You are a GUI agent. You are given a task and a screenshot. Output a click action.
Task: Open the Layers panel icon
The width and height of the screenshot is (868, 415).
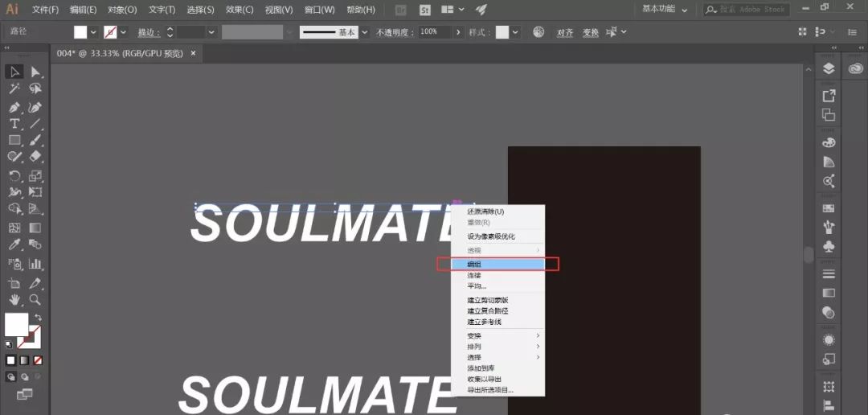(829, 68)
